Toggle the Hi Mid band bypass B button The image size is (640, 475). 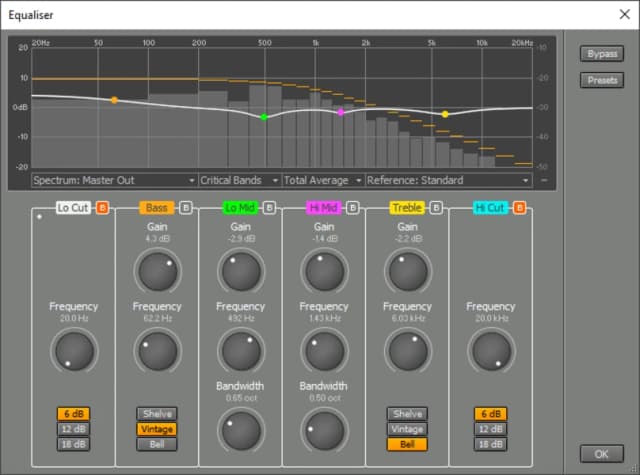click(x=353, y=208)
